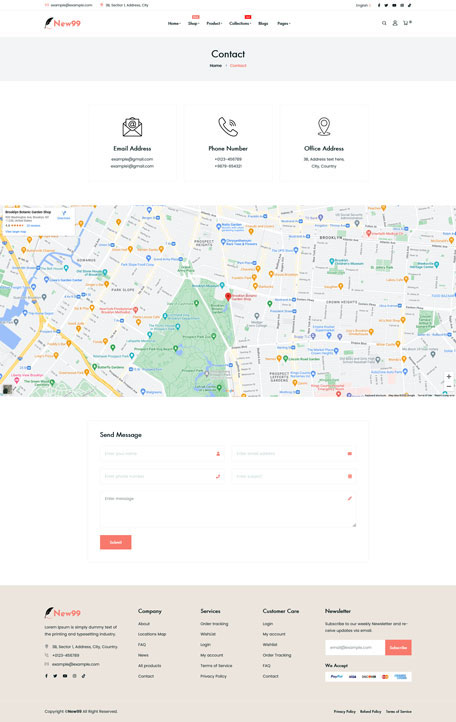This screenshot has width=456, height=722.
Task: Open the reviews link on the map card
Action: [x=33, y=226]
